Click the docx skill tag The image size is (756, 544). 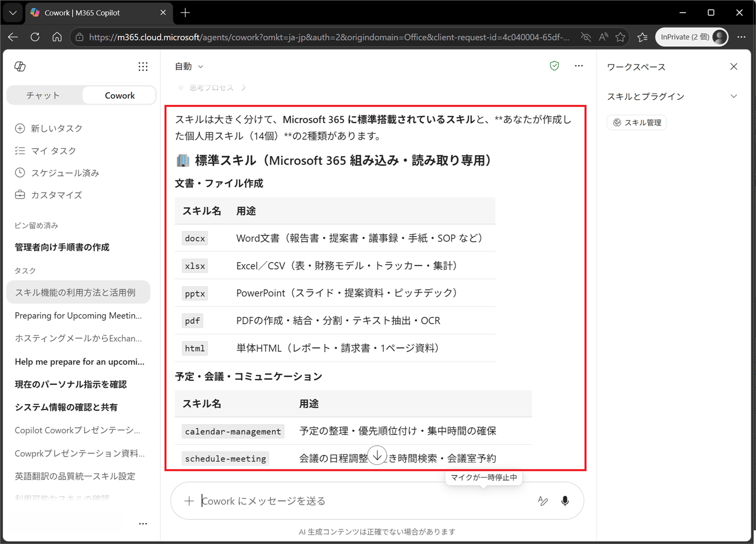[x=195, y=238]
